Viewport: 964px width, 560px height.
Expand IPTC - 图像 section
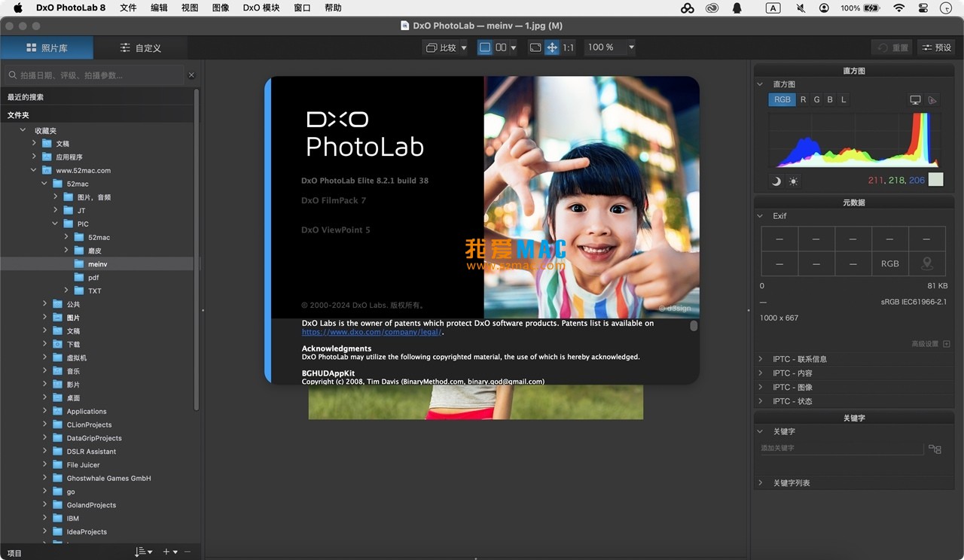761,387
